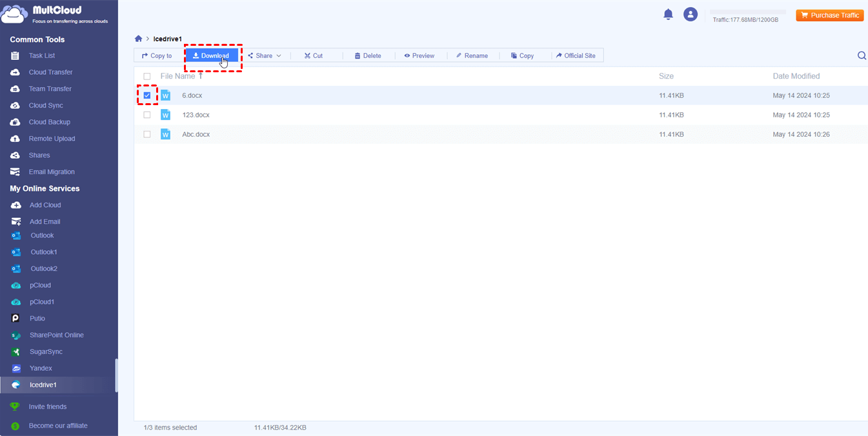Click the Purchase Traffic button
Screen dimensions: 868x436
[830, 15]
